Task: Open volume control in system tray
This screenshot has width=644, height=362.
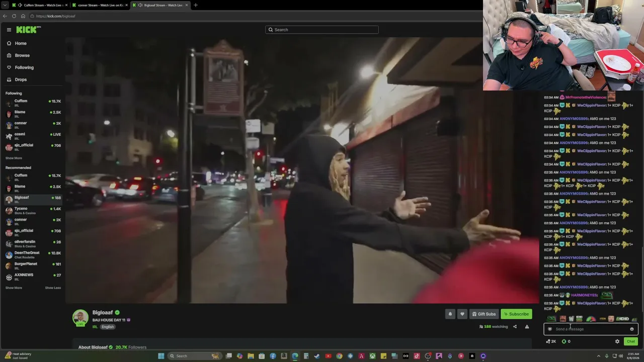Action: pyautogui.click(x=622, y=356)
